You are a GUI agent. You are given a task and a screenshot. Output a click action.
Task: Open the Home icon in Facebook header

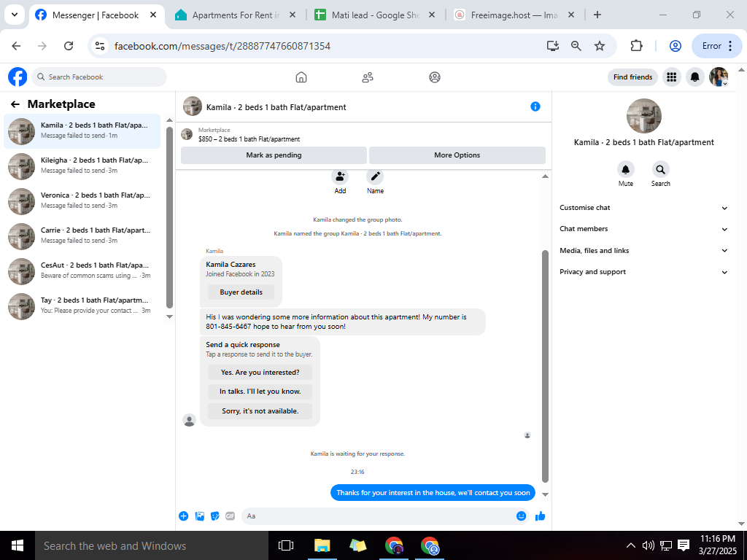301,77
